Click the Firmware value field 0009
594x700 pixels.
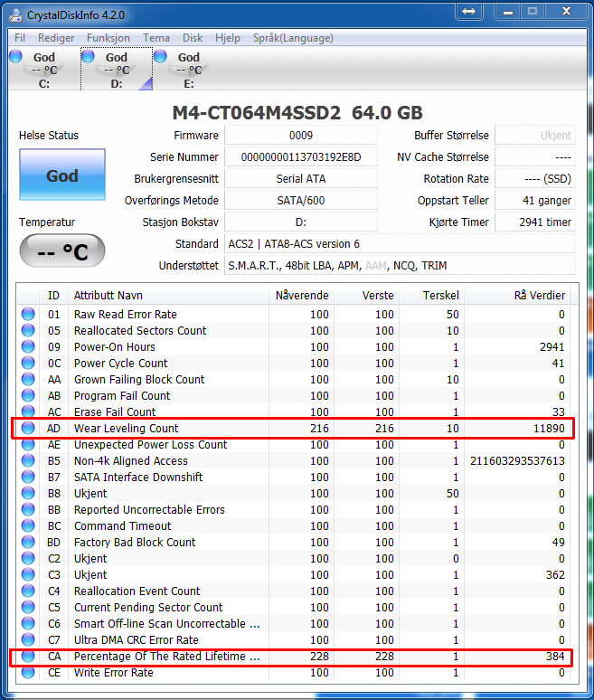tap(301, 136)
